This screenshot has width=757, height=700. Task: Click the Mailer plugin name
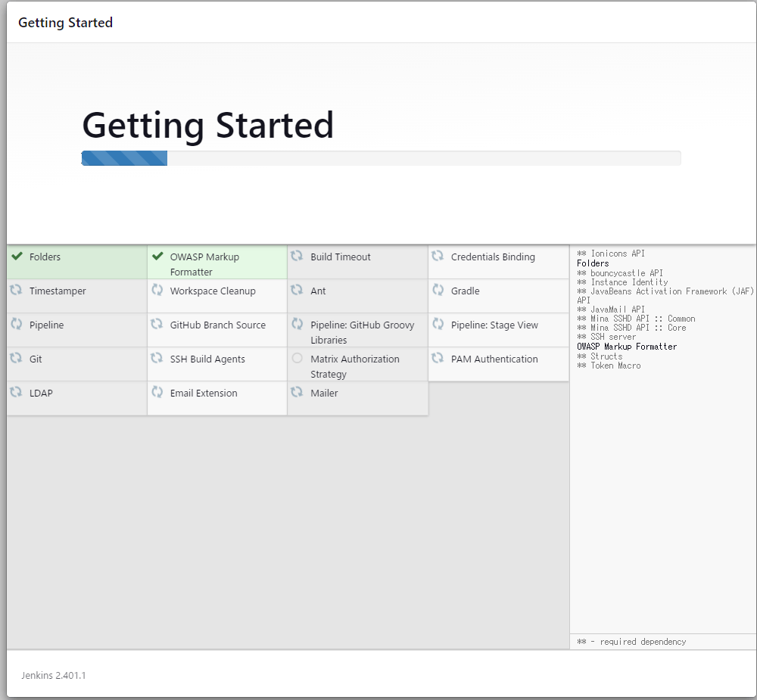coord(324,393)
